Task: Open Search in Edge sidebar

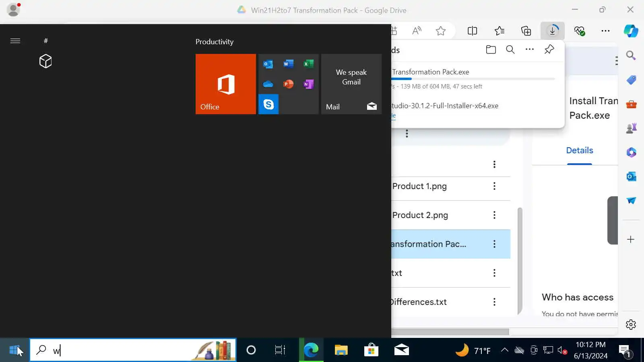Action: [x=631, y=56]
